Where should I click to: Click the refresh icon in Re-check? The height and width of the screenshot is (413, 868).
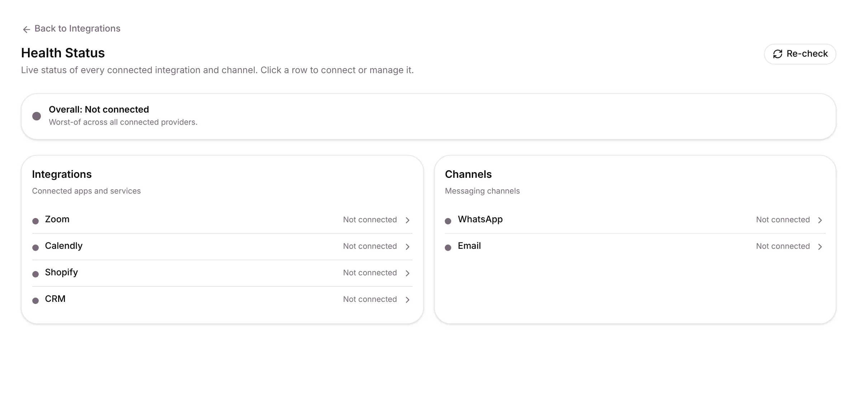[778, 54]
